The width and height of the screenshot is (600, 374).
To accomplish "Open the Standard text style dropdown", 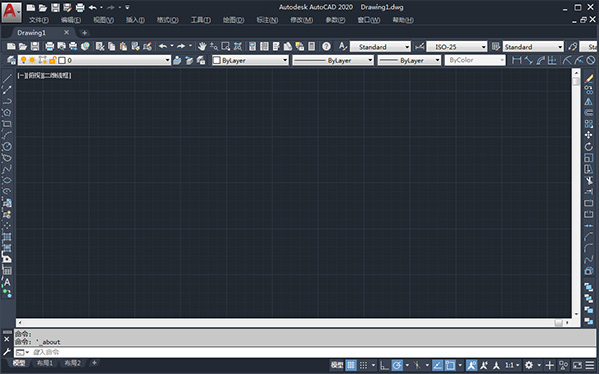I will tap(380, 47).
